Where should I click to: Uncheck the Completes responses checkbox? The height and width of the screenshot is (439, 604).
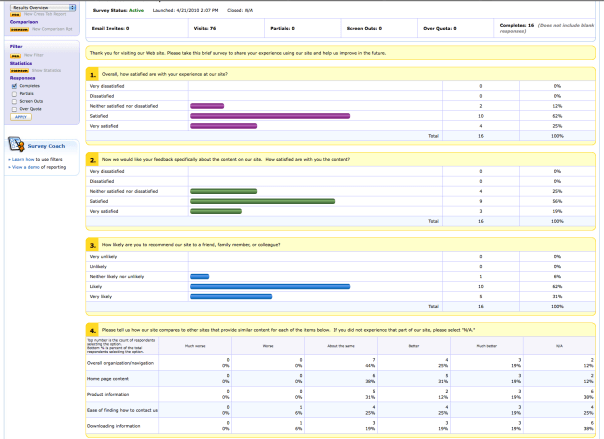click(x=13, y=85)
